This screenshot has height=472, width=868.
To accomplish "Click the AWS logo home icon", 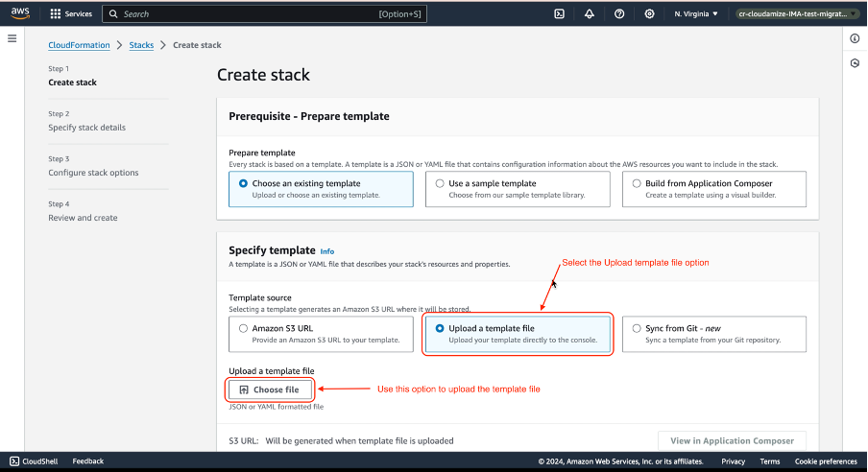I will coord(21,14).
